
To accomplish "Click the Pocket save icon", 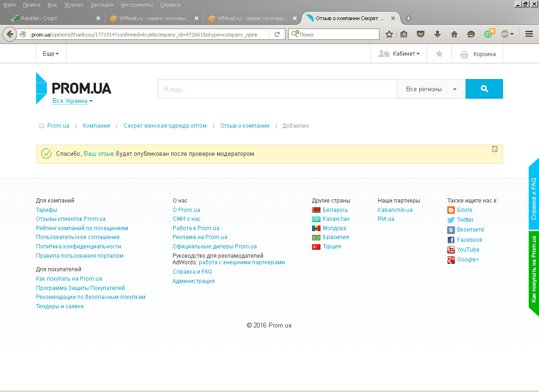I will coord(421,34).
